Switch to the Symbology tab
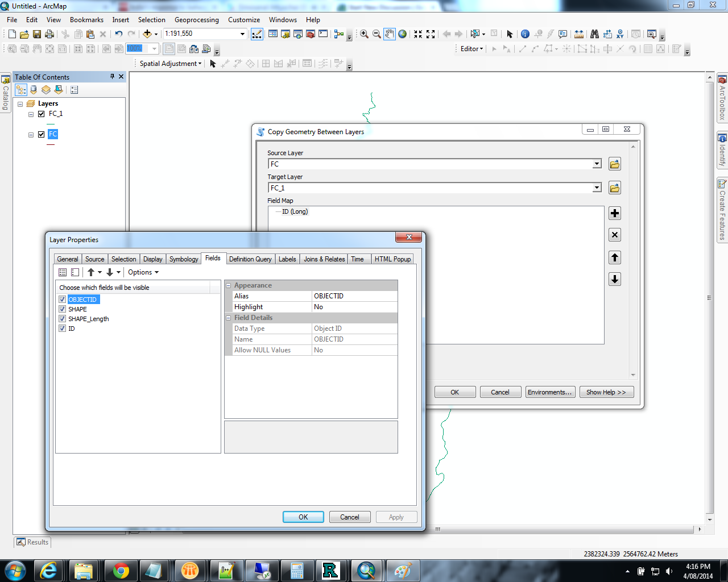This screenshot has width=728, height=582. 184,259
